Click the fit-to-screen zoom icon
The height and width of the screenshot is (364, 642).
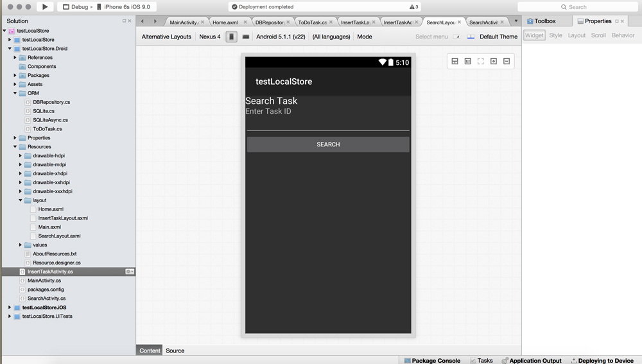(480, 61)
